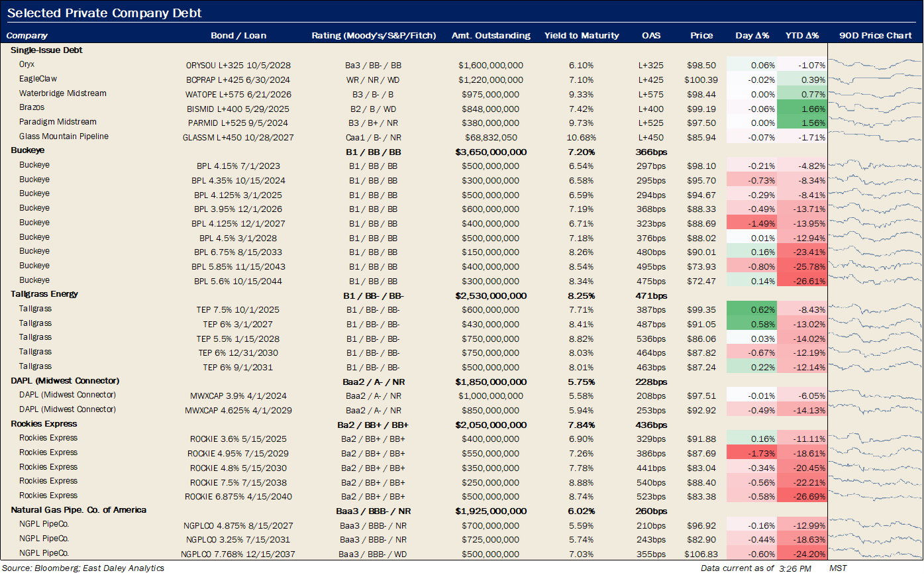Click the dark green 0.62% Day Δ% cell

coord(751,309)
